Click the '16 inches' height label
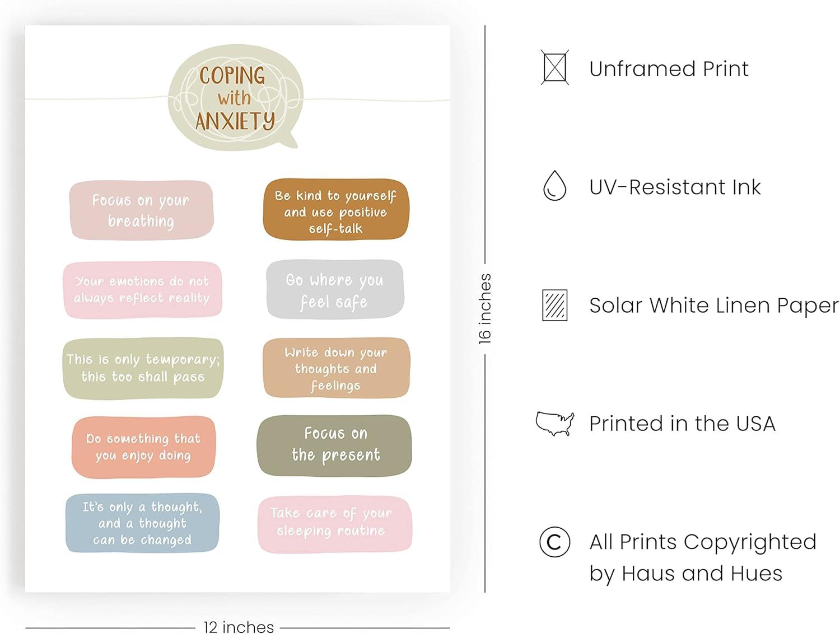Image resolution: width=840 pixels, height=634 pixels. tap(484, 308)
